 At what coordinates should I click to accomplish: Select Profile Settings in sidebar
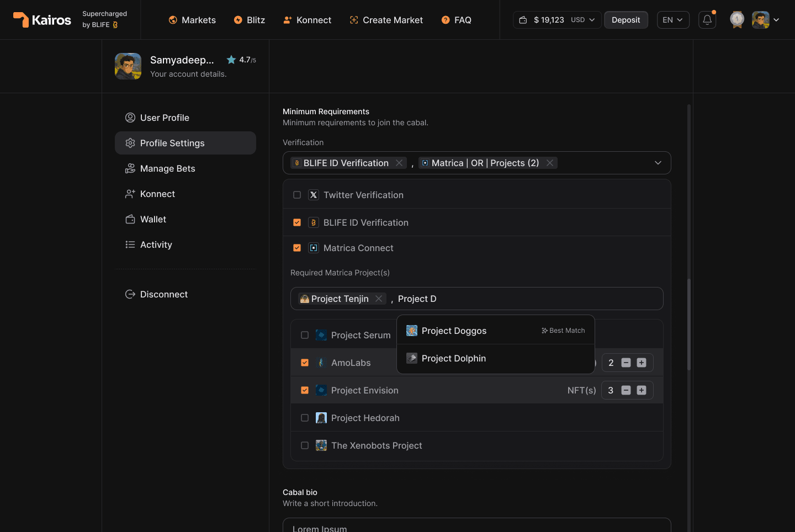point(185,143)
